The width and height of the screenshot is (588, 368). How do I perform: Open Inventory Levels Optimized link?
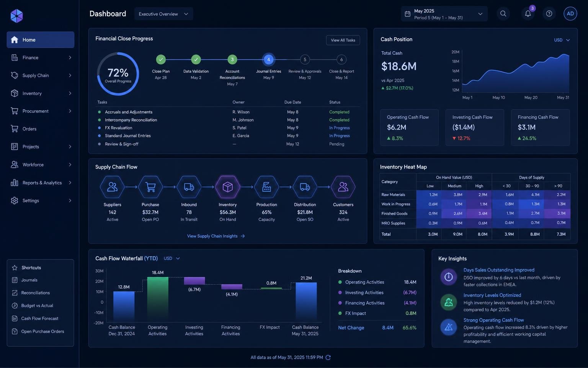click(x=492, y=295)
